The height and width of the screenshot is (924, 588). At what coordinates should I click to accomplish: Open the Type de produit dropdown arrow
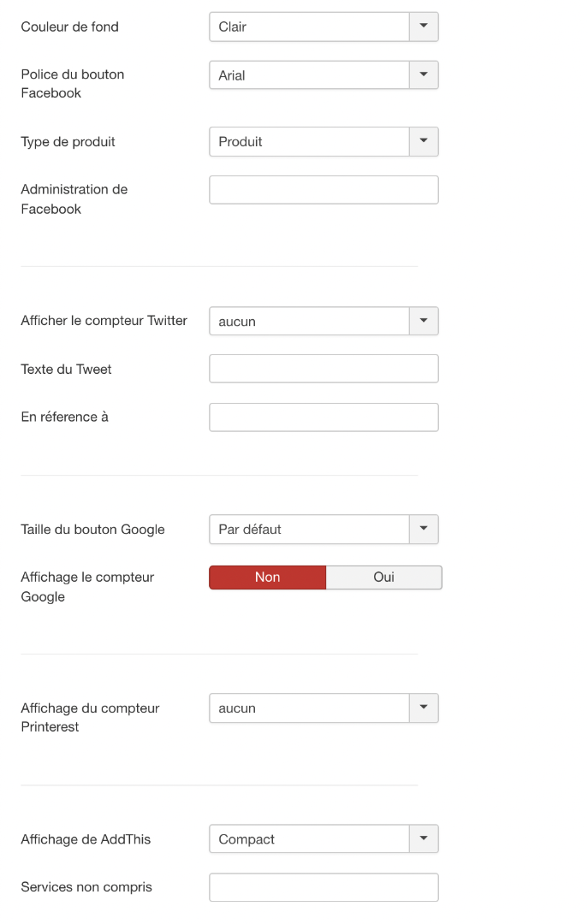[x=424, y=141]
